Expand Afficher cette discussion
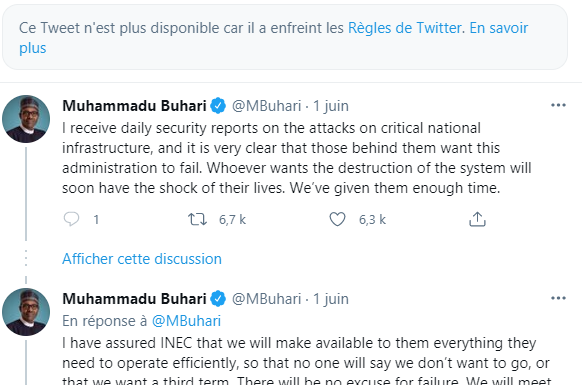Viewport: 582px width, 385px height. [x=142, y=259]
